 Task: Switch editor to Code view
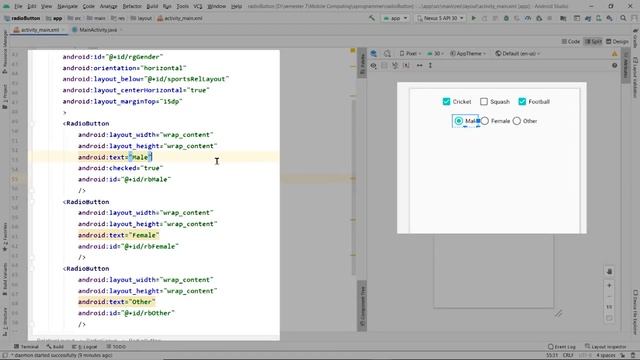[571, 41]
